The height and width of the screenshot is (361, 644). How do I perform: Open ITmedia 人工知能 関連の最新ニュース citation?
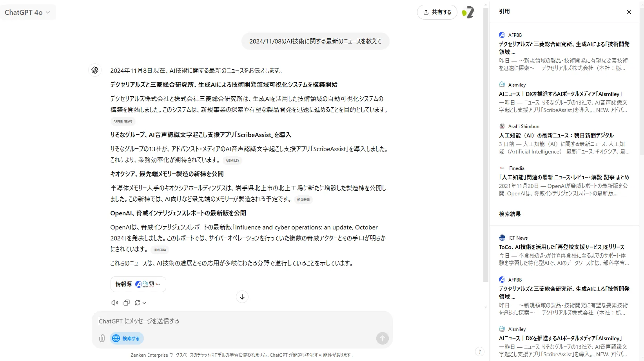[564, 181]
